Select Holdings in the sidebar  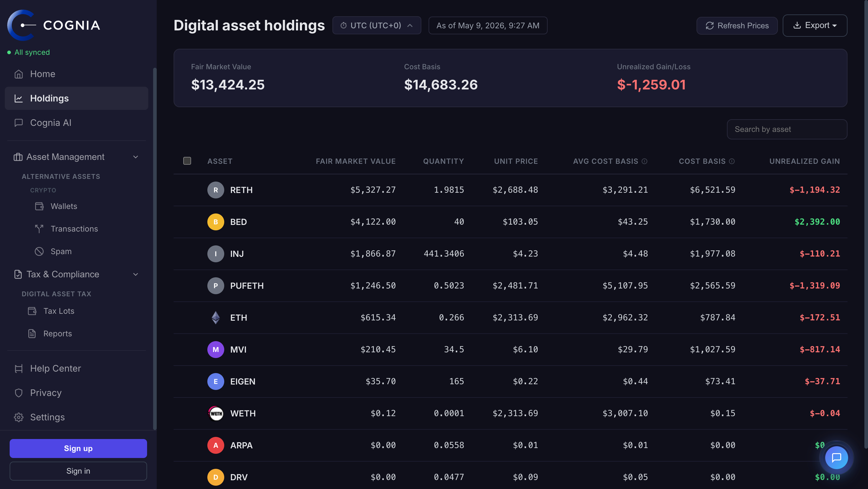[x=77, y=98]
